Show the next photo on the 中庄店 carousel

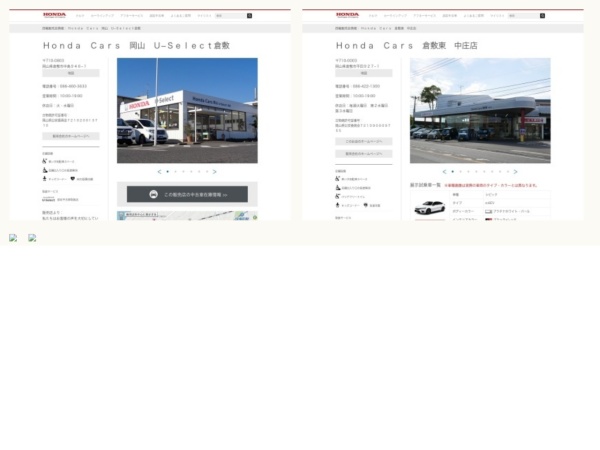coord(515,172)
